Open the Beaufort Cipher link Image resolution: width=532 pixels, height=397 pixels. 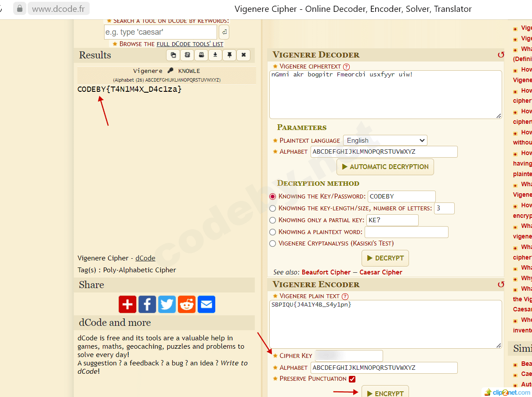326,272
